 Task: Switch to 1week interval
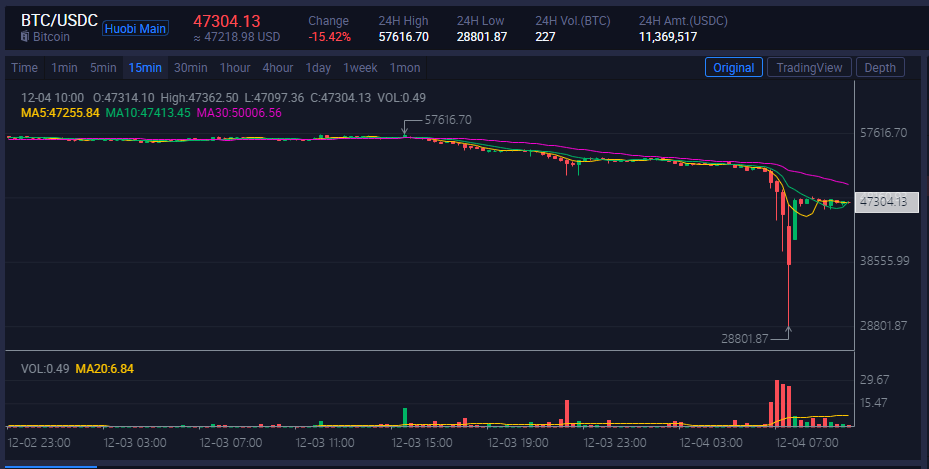click(x=360, y=68)
